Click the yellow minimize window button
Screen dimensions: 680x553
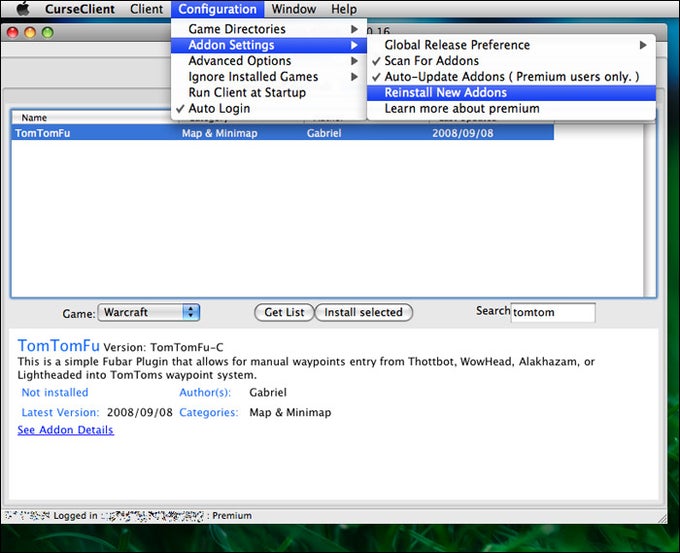coord(30,33)
